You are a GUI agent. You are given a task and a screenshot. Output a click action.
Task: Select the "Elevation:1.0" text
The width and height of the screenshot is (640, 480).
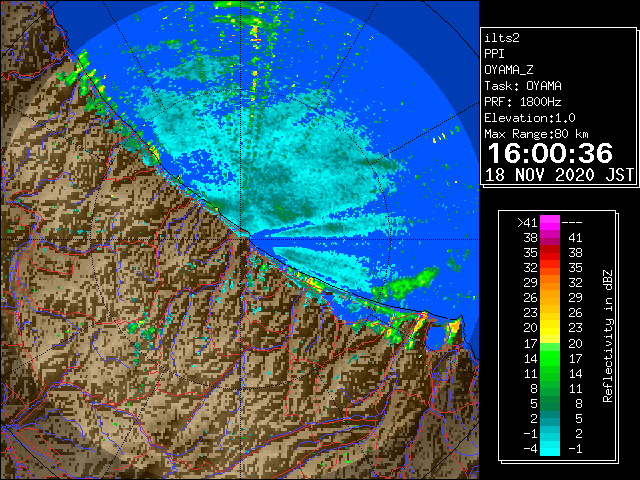530,118
